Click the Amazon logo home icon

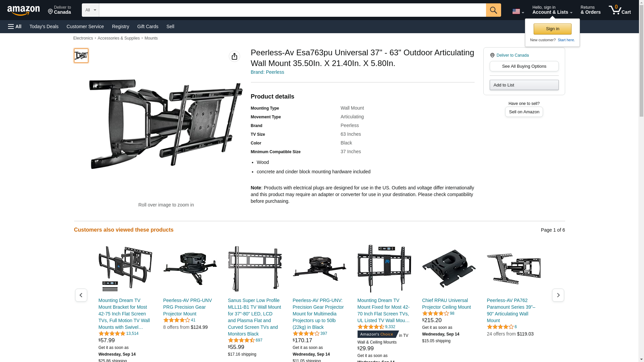click(23, 10)
